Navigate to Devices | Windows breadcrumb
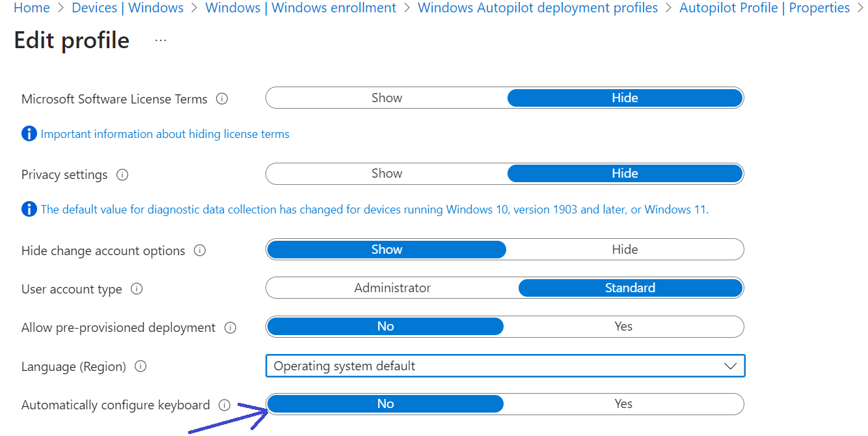 128,8
